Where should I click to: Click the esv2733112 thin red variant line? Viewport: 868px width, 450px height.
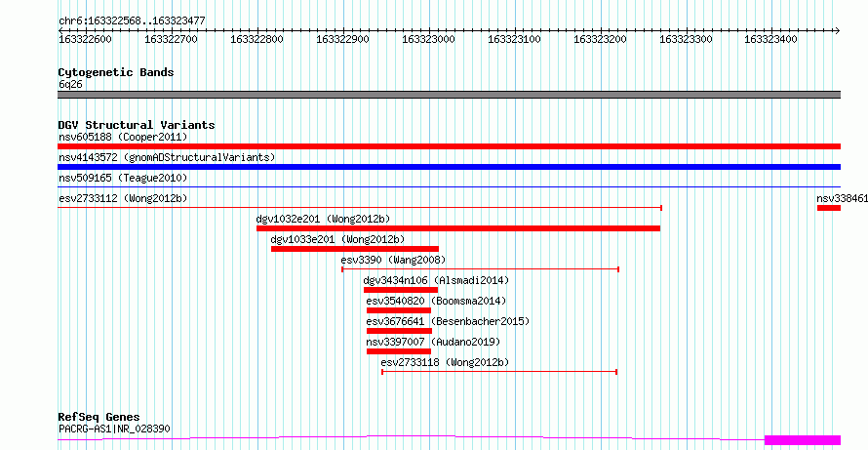pyautogui.click(x=360, y=208)
